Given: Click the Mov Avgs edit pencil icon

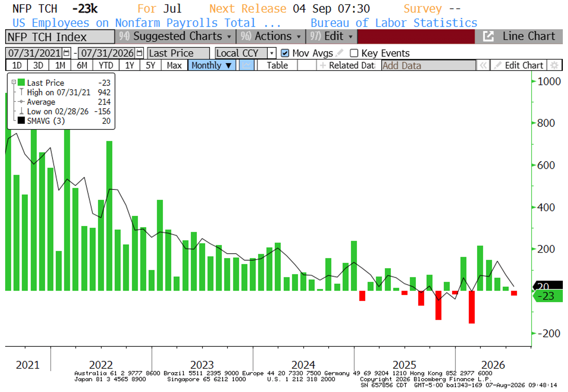Looking at the screenshot, I should coord(340,53).
